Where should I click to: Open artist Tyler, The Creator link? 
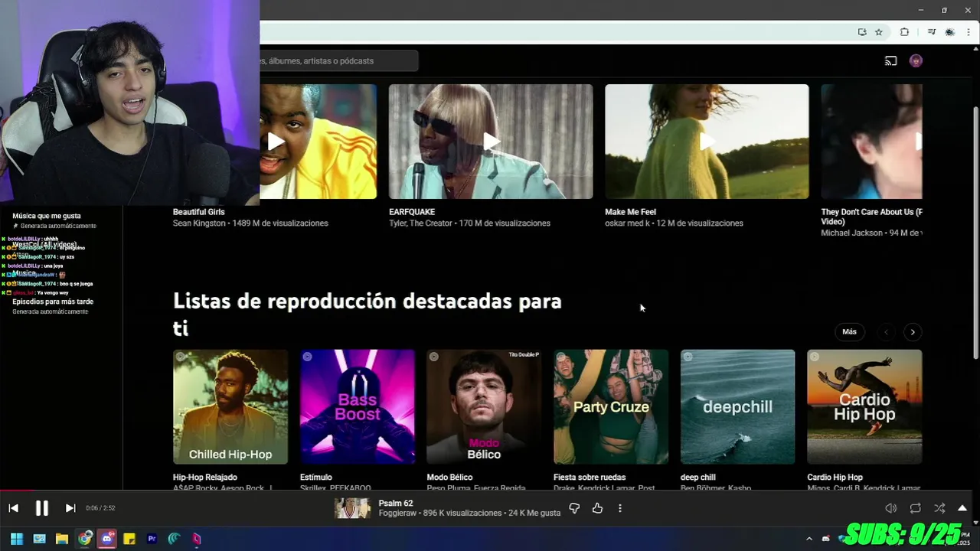(421, 223)
